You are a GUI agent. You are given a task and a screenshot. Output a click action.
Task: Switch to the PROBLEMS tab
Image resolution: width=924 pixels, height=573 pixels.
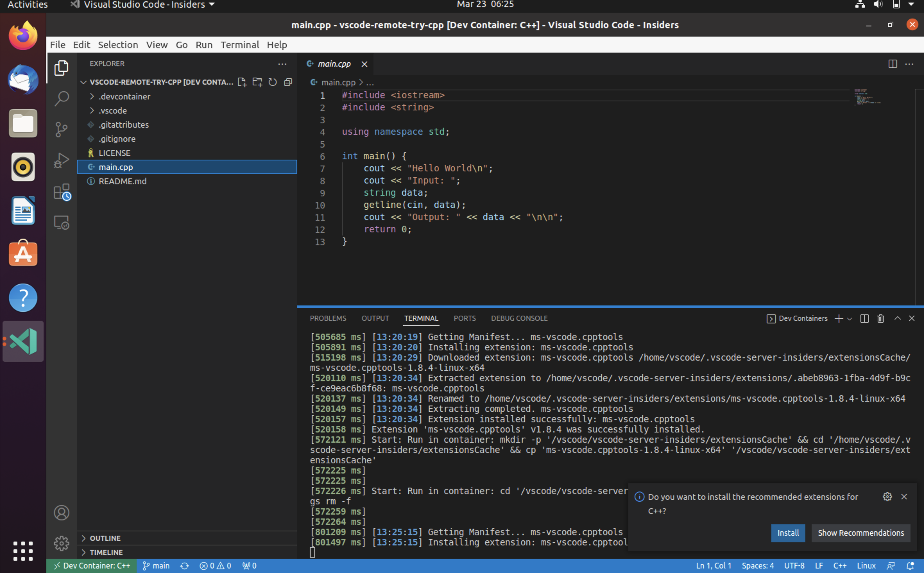tap(328, 319)
